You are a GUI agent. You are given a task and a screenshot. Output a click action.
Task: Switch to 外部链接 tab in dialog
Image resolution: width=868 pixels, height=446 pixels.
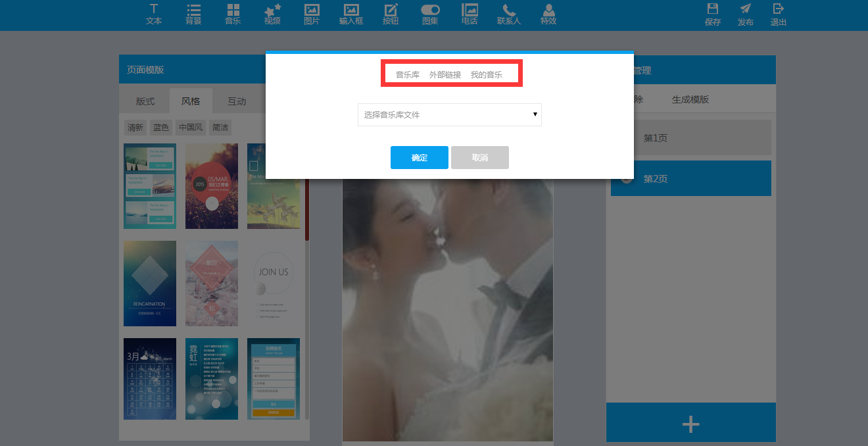(445, 75)
